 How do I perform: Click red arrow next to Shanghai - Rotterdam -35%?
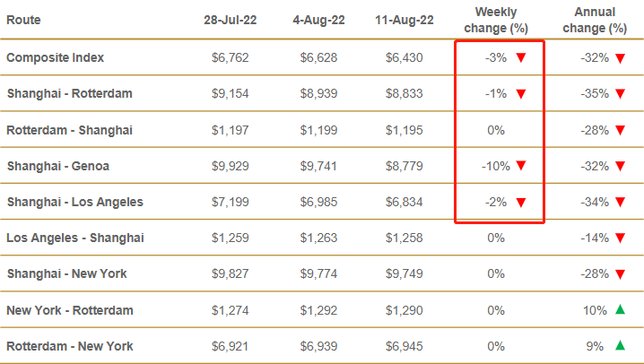pyautogui.click(x=619, y=94)
